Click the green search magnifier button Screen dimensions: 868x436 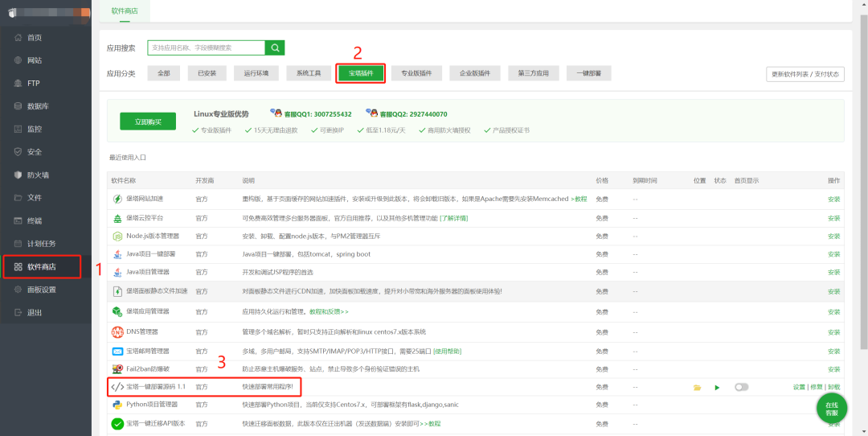click(x=275, y=47)
